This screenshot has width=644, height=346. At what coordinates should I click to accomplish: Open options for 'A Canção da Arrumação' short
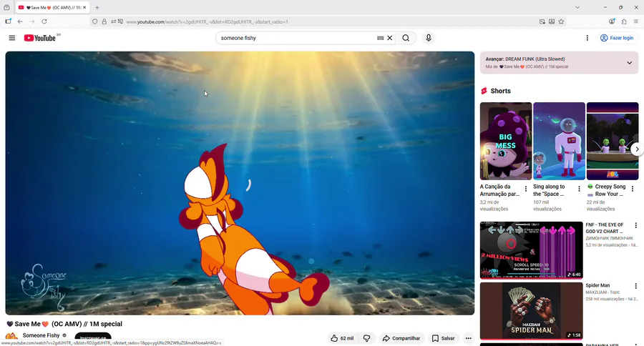(x=526, y=189)
